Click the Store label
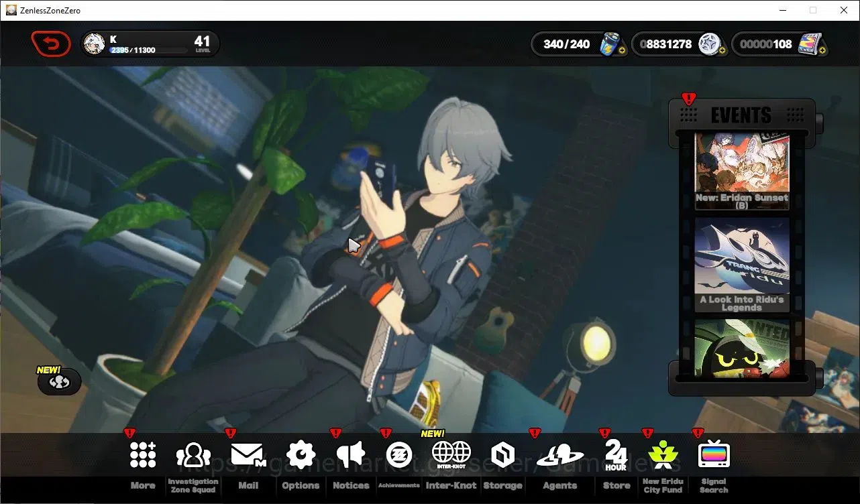Screen dimensions: 860x504 616,485
